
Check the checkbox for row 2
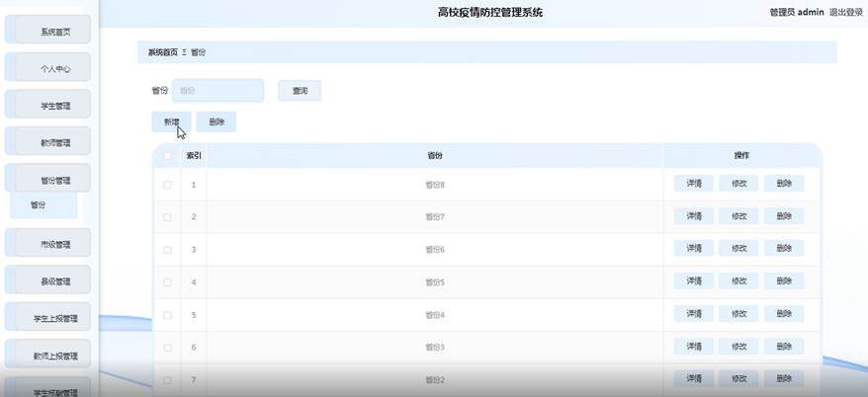(167, 216)
